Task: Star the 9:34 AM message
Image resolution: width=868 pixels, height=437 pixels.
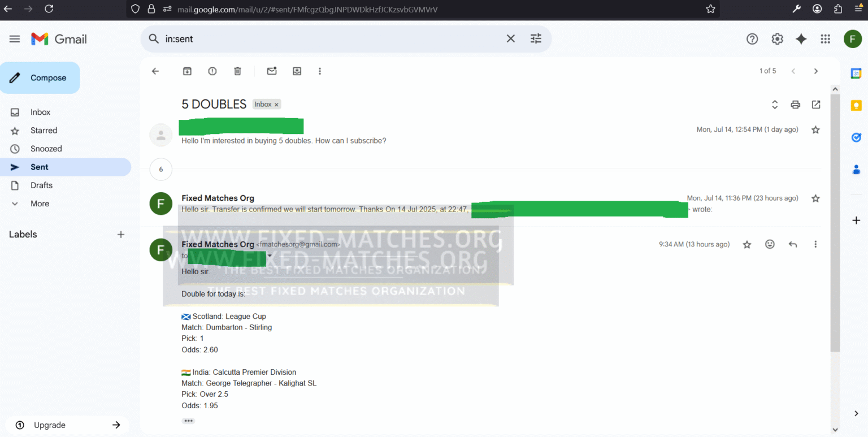Action: coord(747,244)
